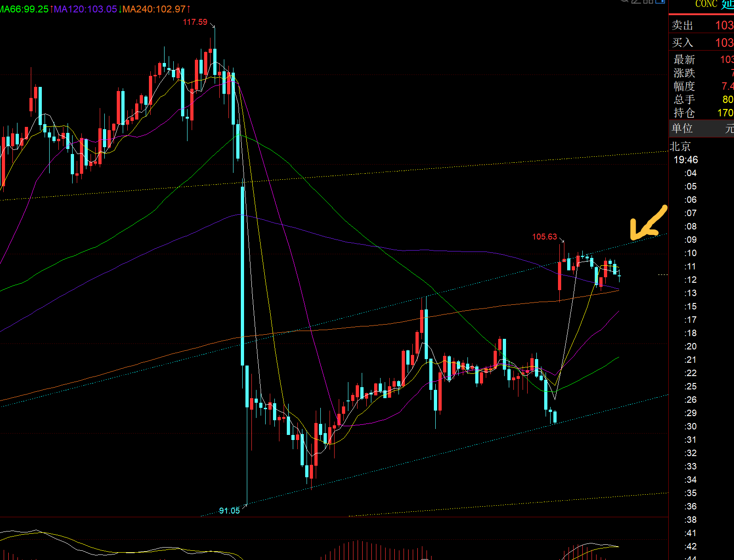Click the 总手 total volume label
This screenshot has width=734, height=560.
click(684, 100)
